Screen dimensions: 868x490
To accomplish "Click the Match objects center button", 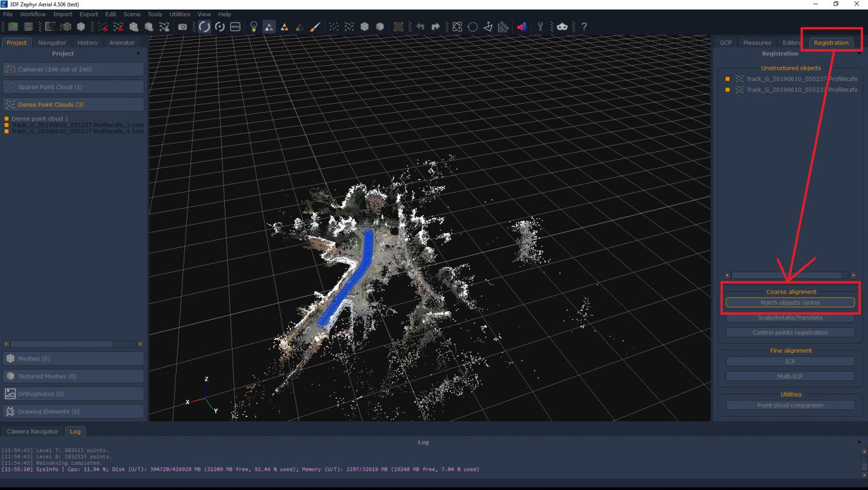I will [790, 303].
